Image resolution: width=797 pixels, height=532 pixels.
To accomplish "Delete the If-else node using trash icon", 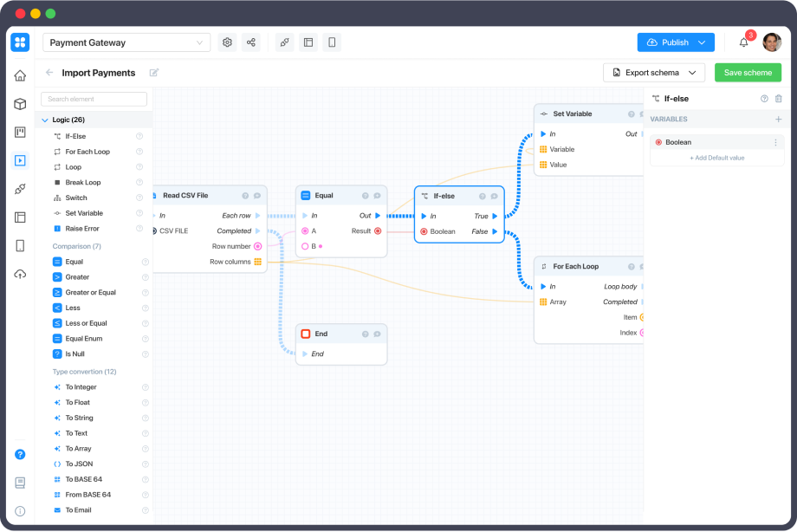I will click(x=779, y=98).
